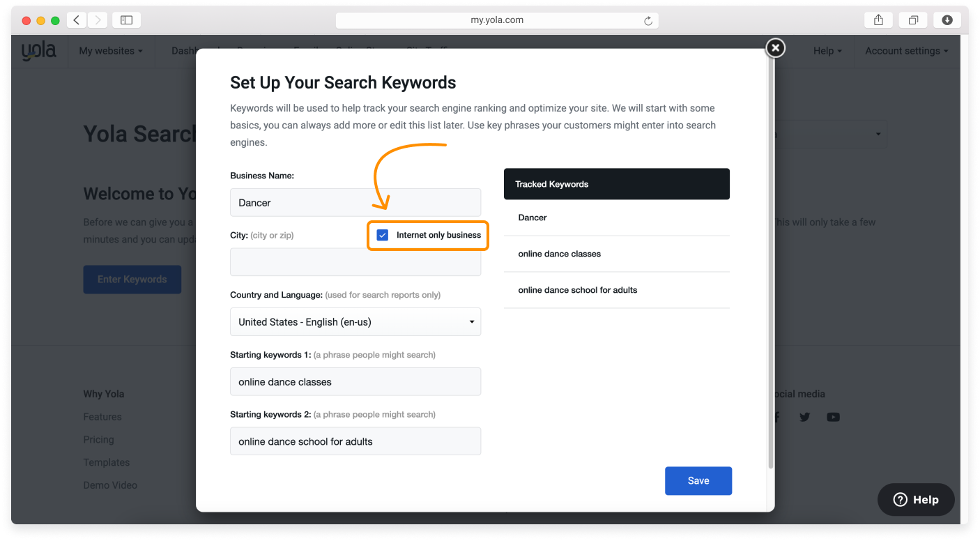The height and width of the screenshot is (541, 980).
Task: Open Yola's Twitter social icon
Action: coord(804,417)
